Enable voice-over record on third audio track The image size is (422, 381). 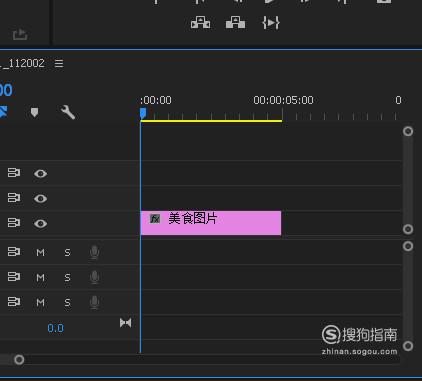tap(94, 303)
